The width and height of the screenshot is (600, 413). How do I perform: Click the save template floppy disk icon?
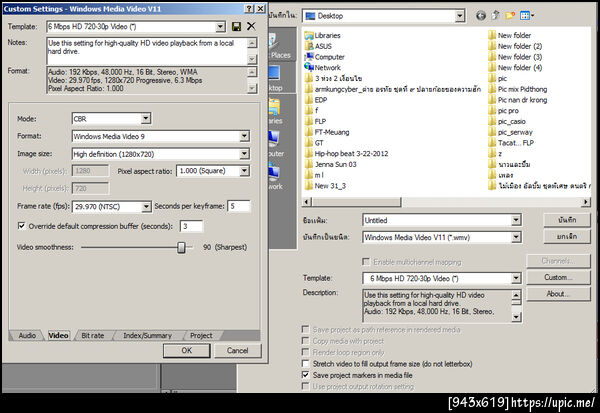click(236, 26)
